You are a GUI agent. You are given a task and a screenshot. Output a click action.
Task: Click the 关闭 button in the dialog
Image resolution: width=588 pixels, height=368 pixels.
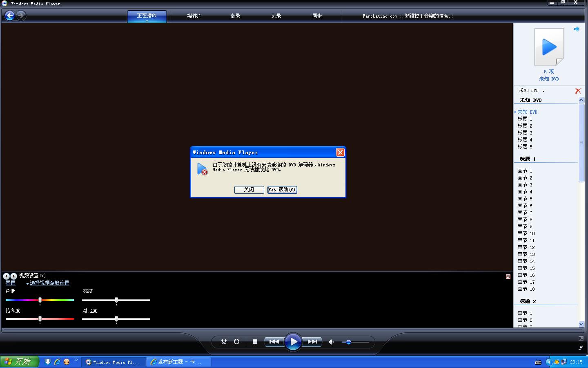coord(249,190)
